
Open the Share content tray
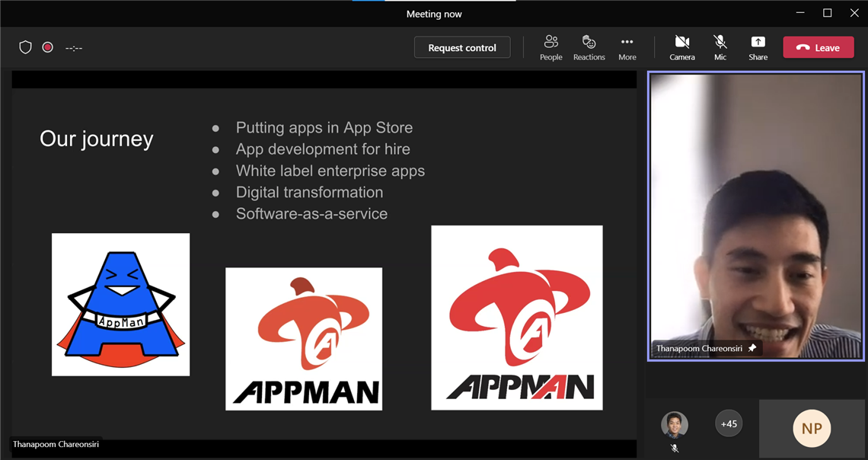(x=758, y=47)
